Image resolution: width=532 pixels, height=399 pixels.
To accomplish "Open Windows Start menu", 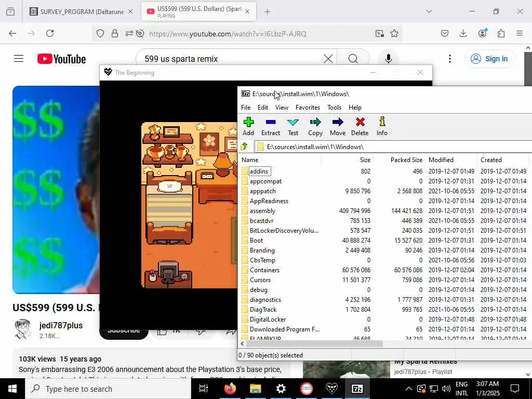I will pyautogui.click(x=12, y=389).
